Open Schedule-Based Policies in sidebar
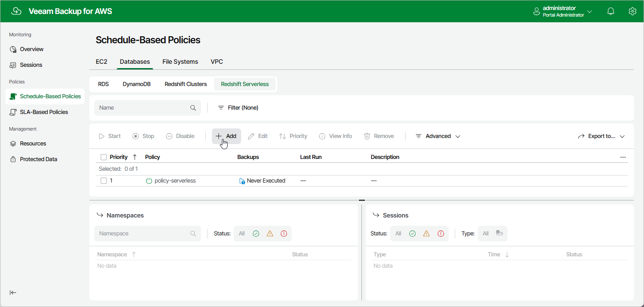The width and height of the screenshot is (644, 307). tap(44, 97)
